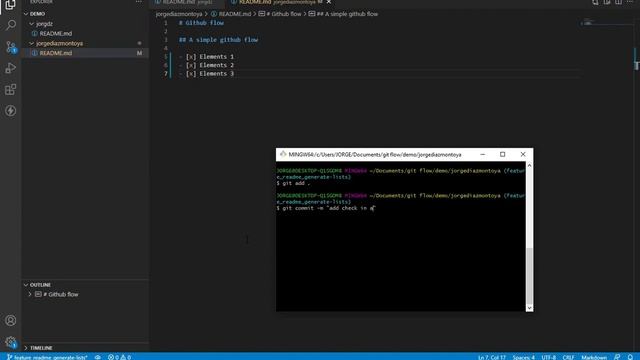Click the Git Bash window title icon
Image resolution: width=640 pixels, height=360 pixels.
tap(283, 154)
